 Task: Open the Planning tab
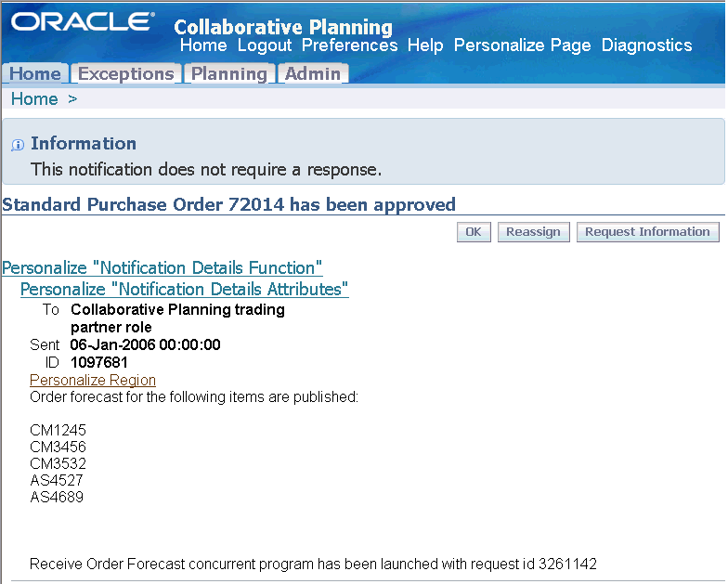tap(229, 74)
